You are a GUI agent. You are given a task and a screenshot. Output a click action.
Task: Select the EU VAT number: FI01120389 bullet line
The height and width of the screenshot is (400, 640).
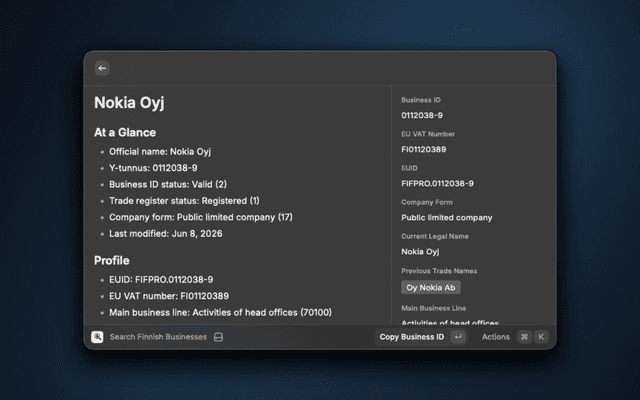(169, 296)
